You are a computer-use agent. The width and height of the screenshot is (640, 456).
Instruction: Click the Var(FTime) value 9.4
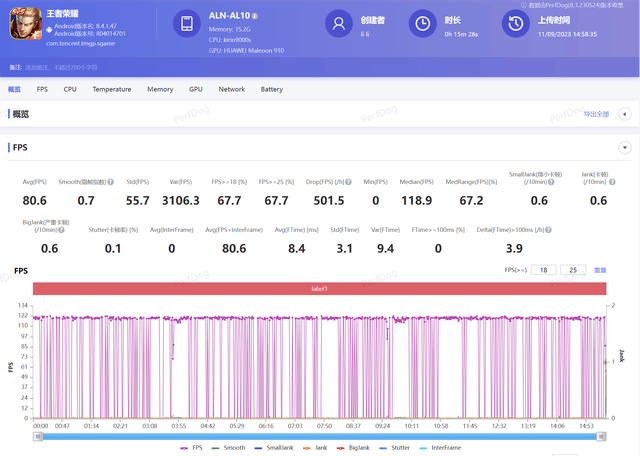(385, 248)
